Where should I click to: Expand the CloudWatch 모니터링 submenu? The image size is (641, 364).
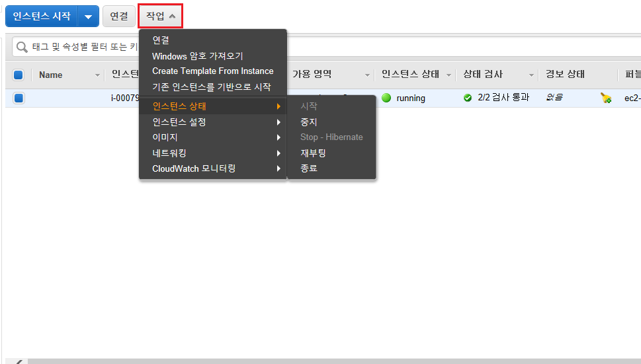(213, 168)
